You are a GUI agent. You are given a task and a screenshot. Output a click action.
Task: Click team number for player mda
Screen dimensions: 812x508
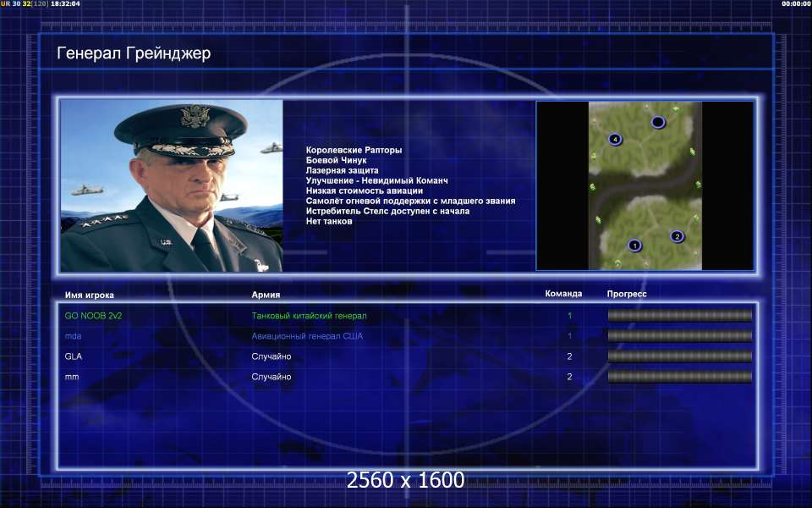point(569,336)
